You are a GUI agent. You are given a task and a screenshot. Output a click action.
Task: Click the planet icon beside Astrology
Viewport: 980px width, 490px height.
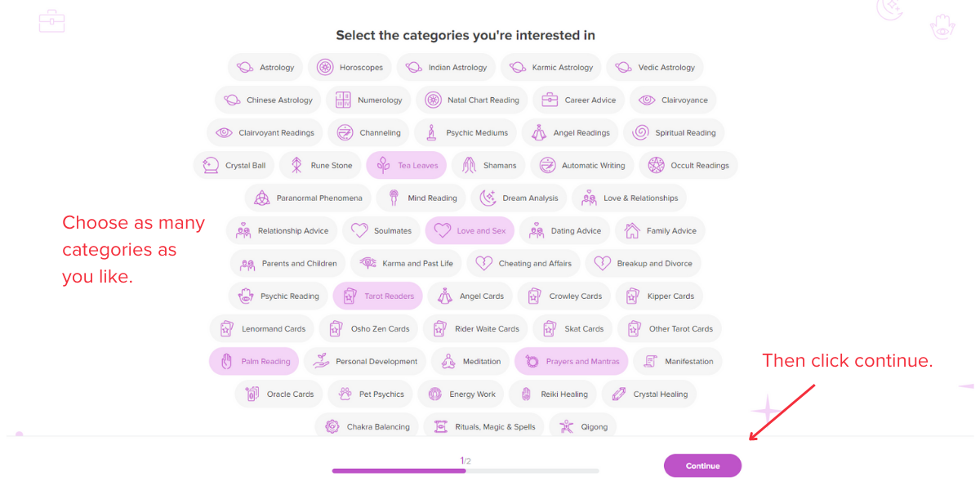pos(244,68)
